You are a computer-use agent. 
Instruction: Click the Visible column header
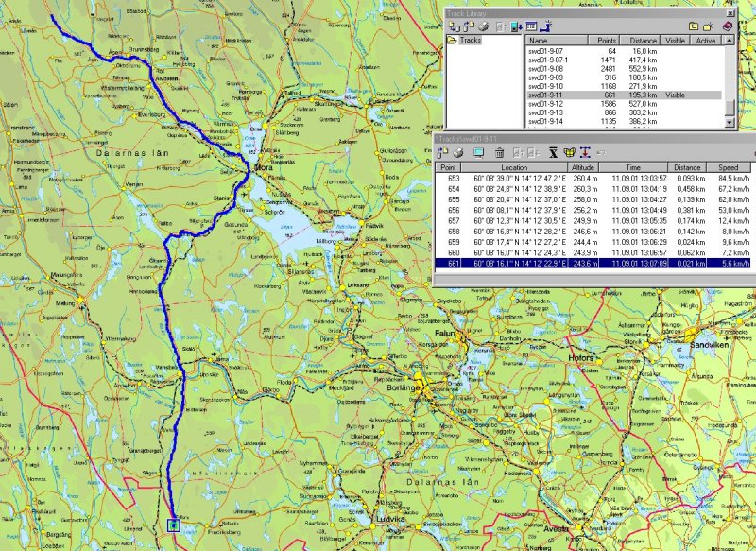[x=675, y=41]
